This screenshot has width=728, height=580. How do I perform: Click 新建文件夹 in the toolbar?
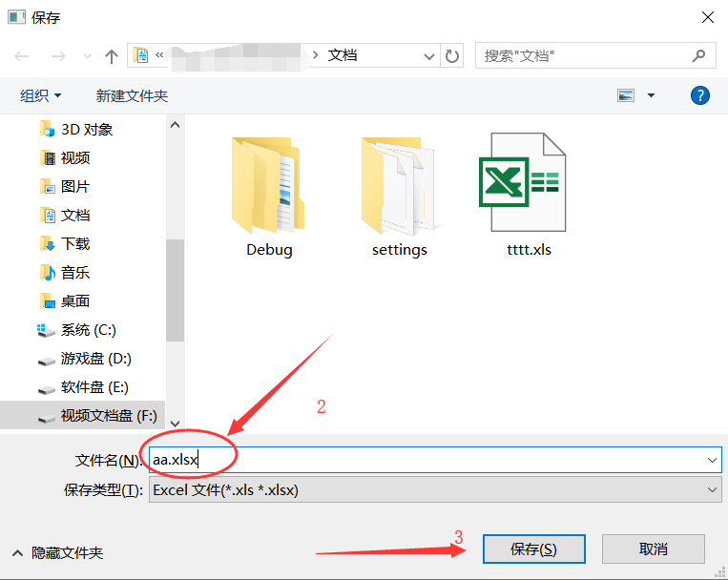(x=132, y=95)
